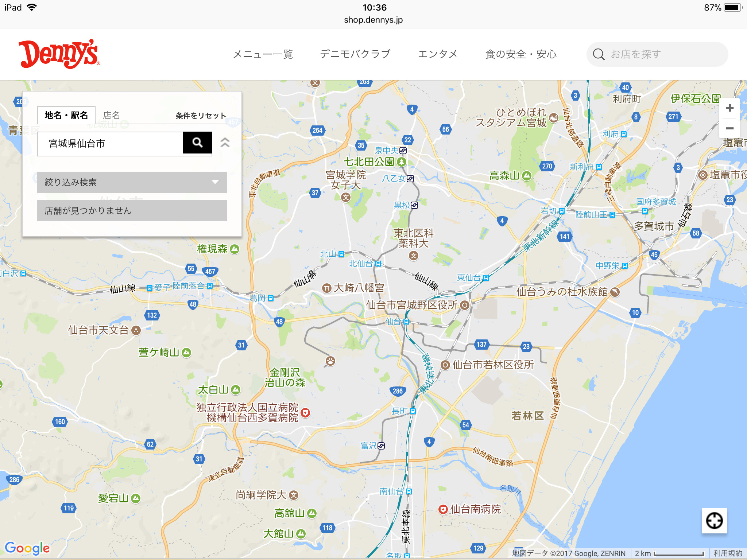Image resolution: width=747 pixels, height=560 pixels.
Task: Click 富沢 subway station icon
Action: pyautogui.click(x=381, y=446)
